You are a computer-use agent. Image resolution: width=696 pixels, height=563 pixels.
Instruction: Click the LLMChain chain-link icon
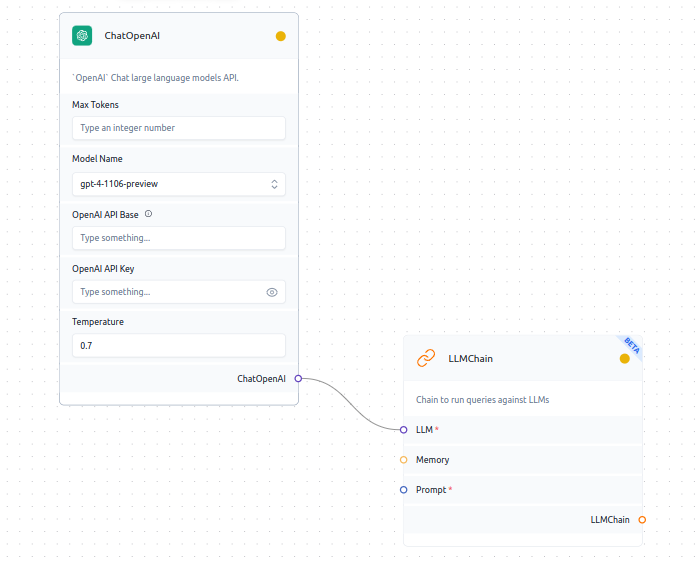coord(426,358)
